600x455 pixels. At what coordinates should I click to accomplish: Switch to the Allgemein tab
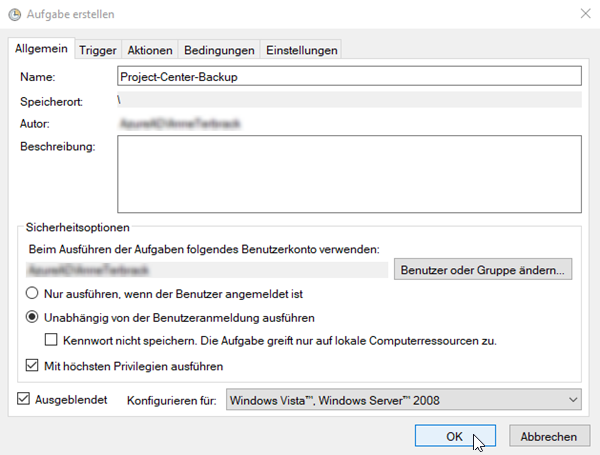(x=40, y=50)
